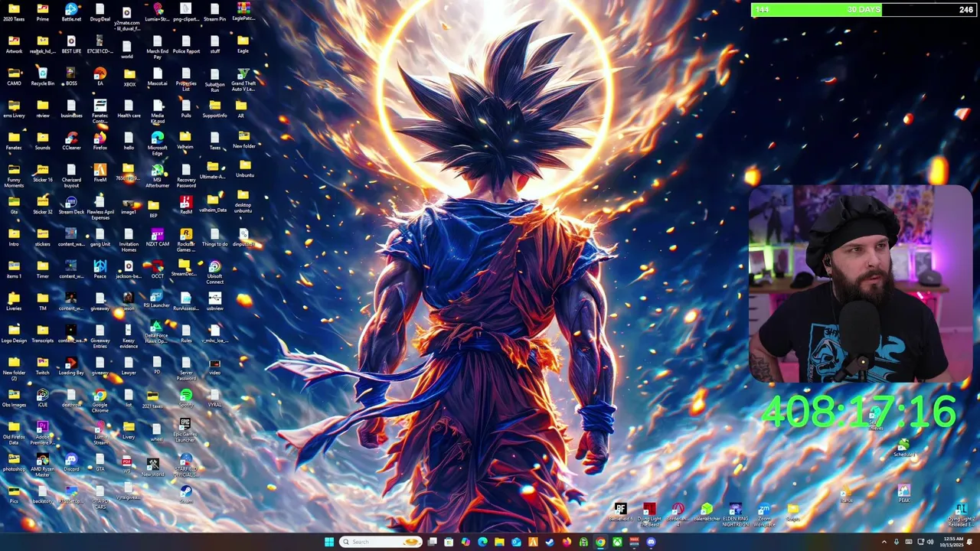Open the RedM shortcut
Screen dimensions: 980x551
click(186, 205)
